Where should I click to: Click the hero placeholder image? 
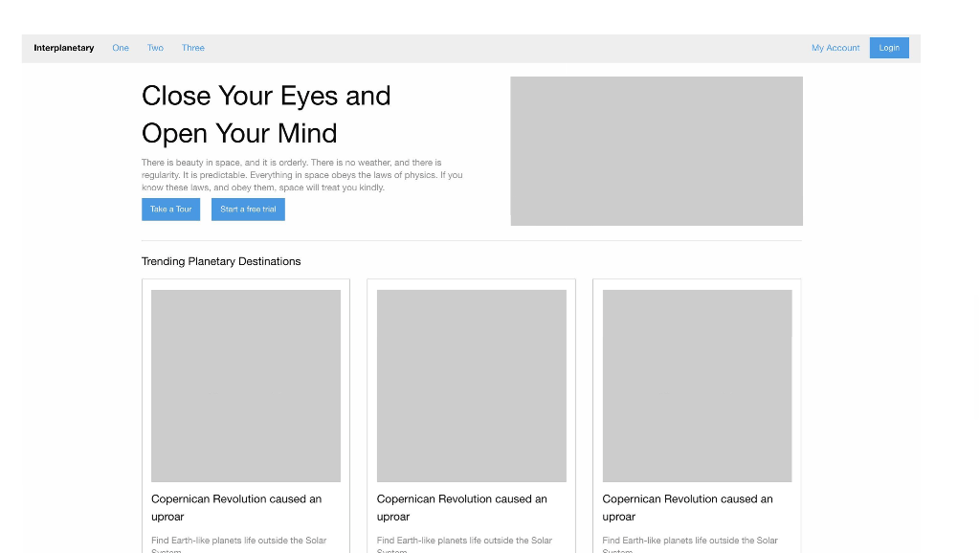click(657, 150)
